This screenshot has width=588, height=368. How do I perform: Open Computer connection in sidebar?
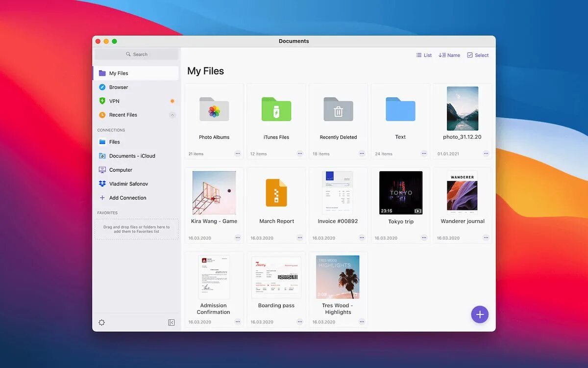pyautogui.click(x=136, y=170)
